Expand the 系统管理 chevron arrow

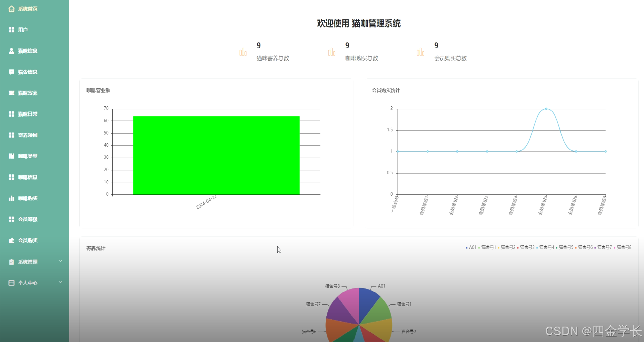[61, 261]
